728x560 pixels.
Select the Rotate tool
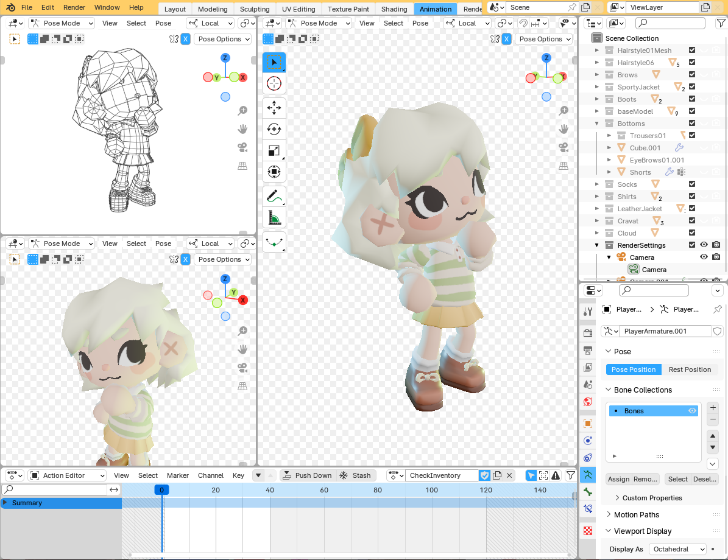pyautogui.click(x=274, y=129)
